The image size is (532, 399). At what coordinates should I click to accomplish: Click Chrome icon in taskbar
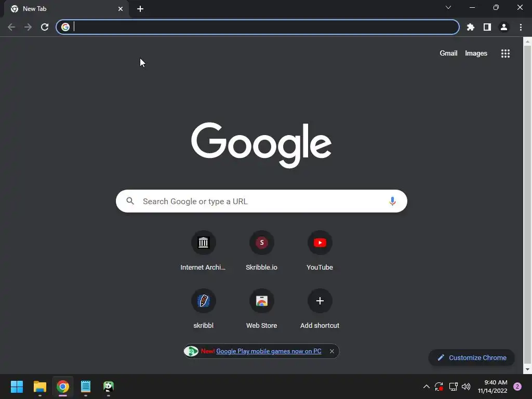[x=63, y=387]
